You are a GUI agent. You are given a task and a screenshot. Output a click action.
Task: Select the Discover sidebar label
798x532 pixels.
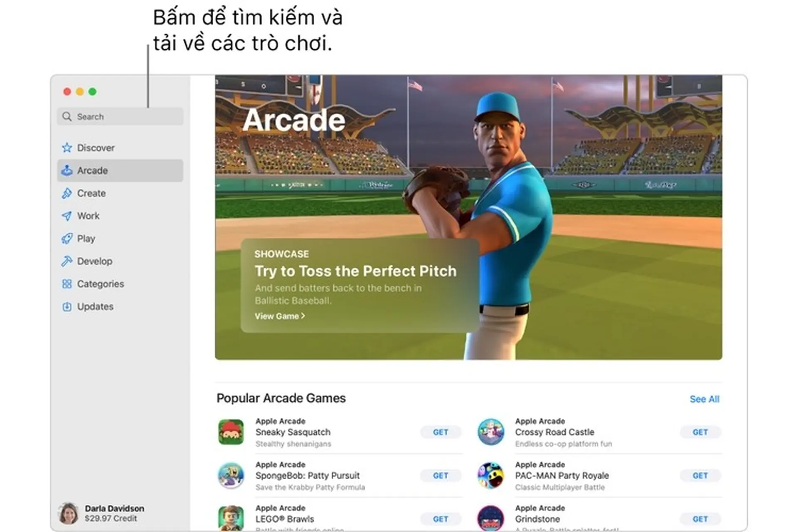click(x=96, y=148)
